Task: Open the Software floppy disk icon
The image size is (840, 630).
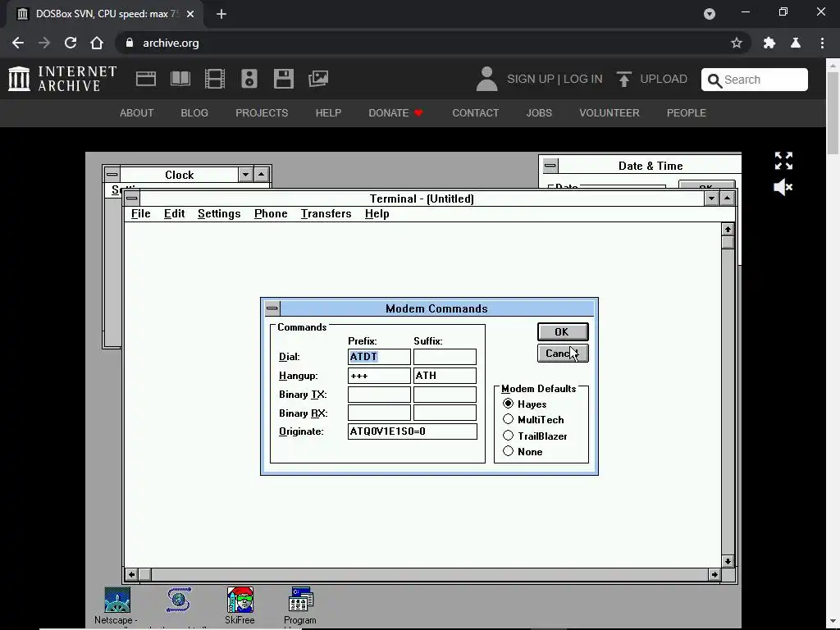Action: point(283,79)
